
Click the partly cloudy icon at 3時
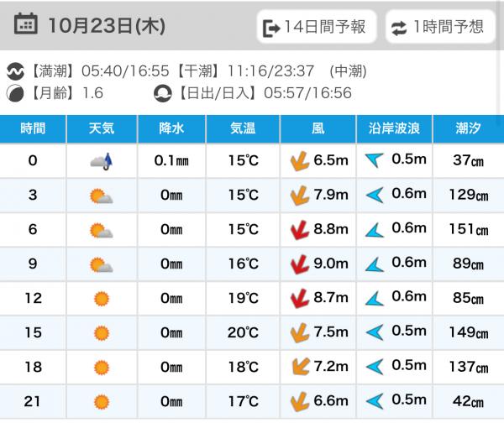tap(102, 196)
